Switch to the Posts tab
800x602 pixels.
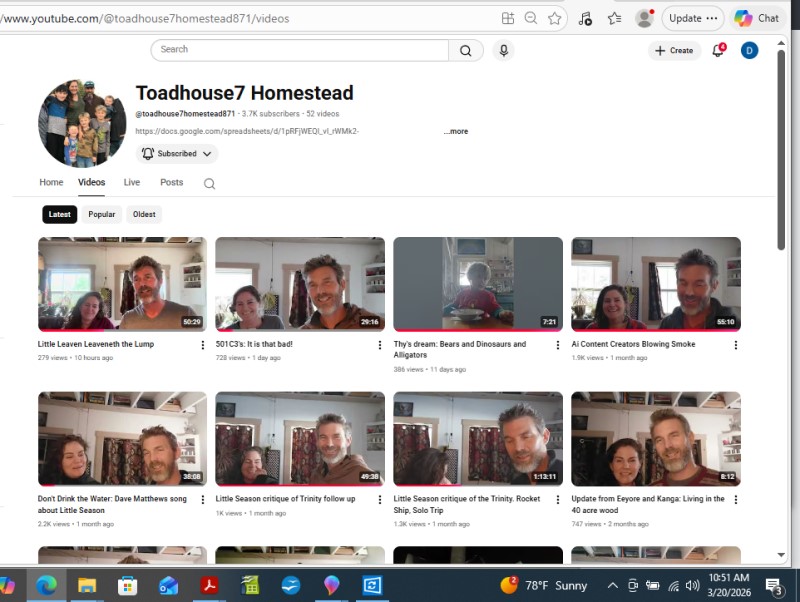[172, 183]
